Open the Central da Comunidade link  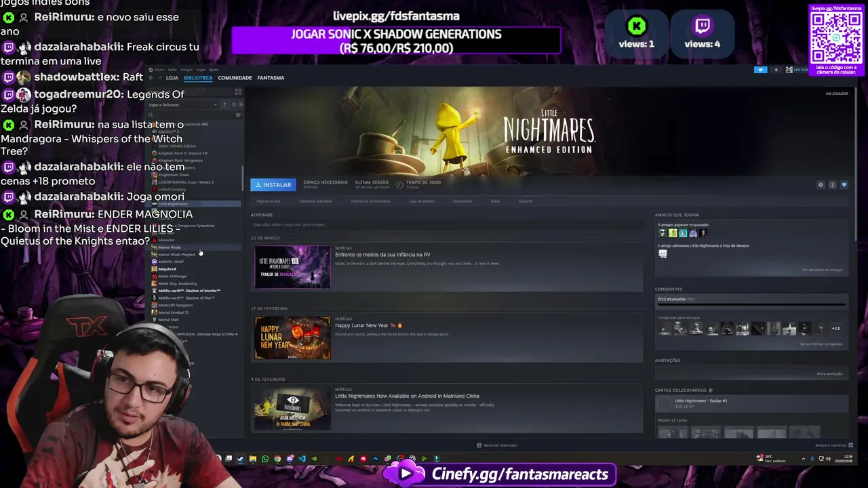coord(370,201)
